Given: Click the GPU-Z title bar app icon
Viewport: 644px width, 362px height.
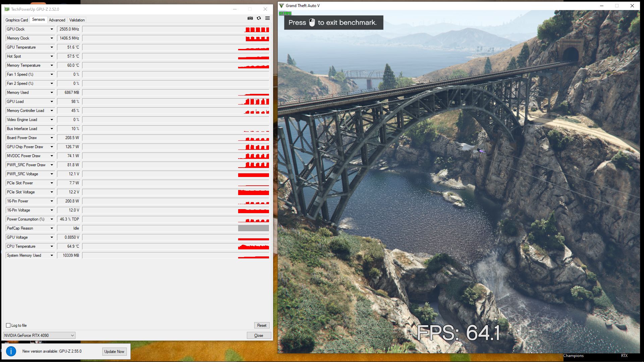Looking at the screenshot, I should [x=7, y=9].
